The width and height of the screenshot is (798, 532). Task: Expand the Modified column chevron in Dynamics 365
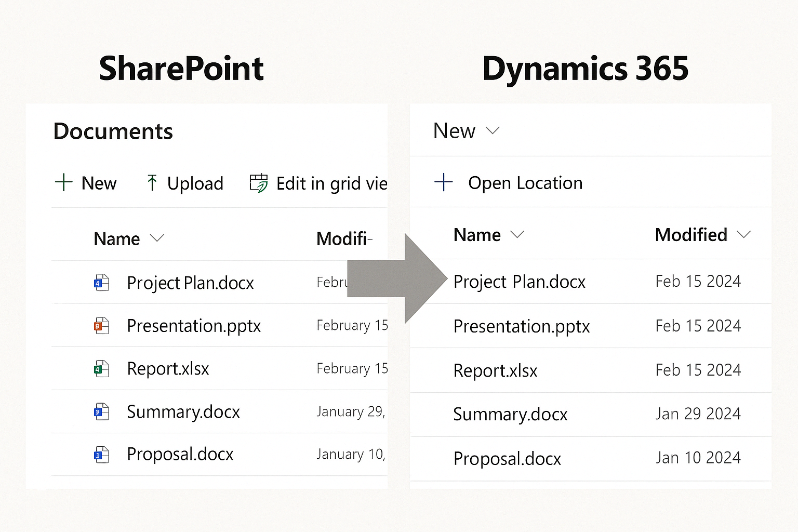[744, 234]
